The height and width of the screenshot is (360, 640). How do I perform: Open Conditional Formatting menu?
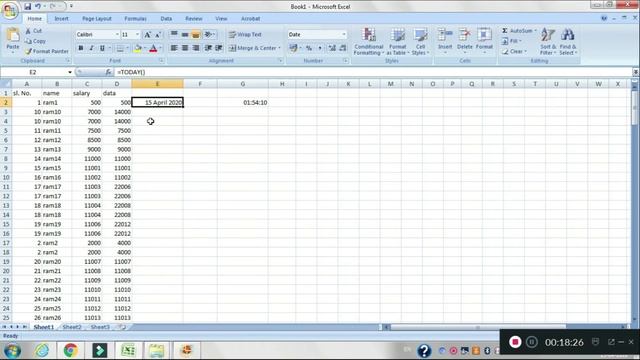369,41
